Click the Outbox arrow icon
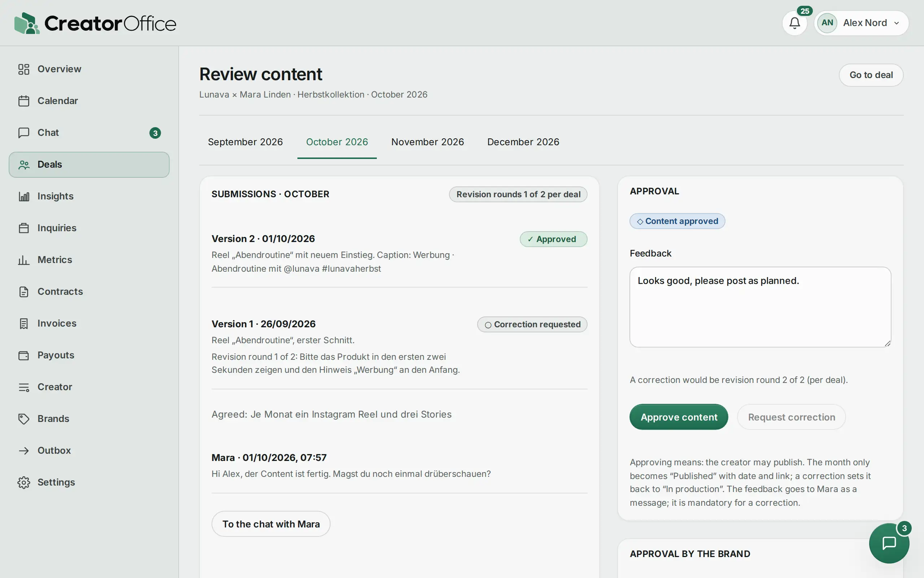This screenshot has height=578, width=924. [24, 451]
